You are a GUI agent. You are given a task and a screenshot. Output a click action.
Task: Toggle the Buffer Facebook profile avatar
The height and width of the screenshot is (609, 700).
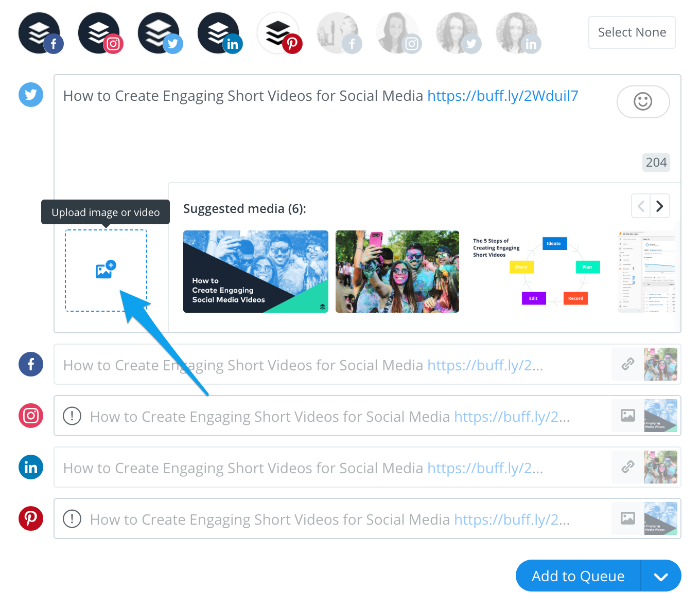pos(40,33)
